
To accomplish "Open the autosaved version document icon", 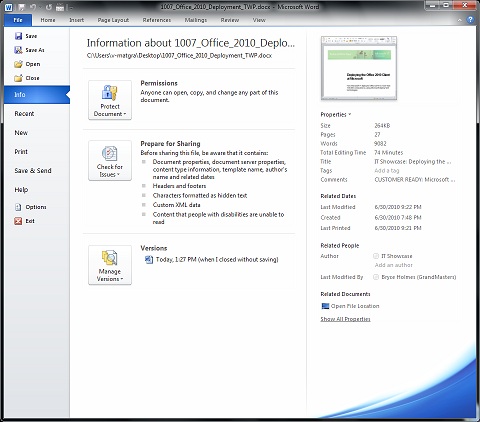I will click(148, 259).
